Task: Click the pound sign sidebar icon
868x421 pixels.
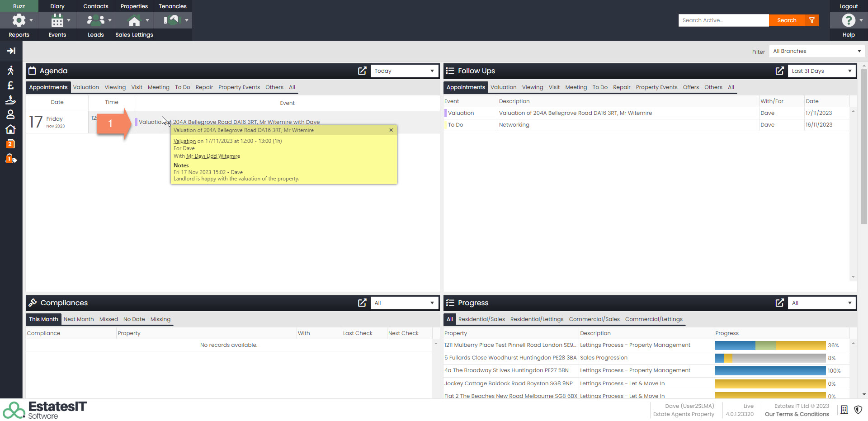Action: pyautogui.click(x=10, y=85)
